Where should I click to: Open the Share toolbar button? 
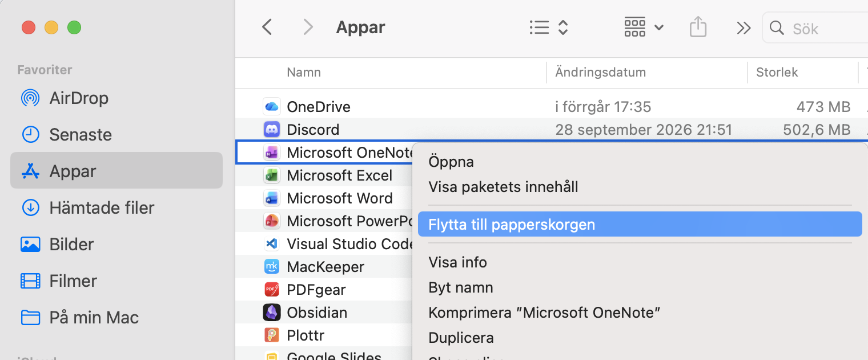tap(698, 27)
